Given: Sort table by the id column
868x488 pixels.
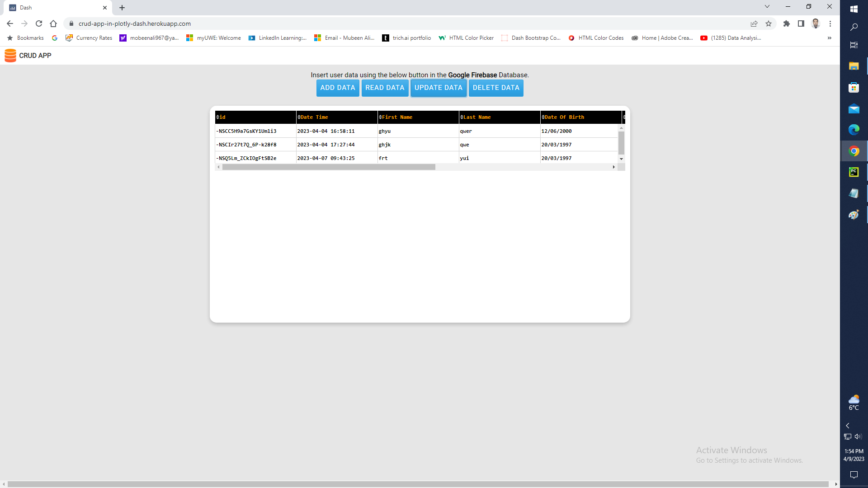Looking at the screenshot, I should click(218, 117).
